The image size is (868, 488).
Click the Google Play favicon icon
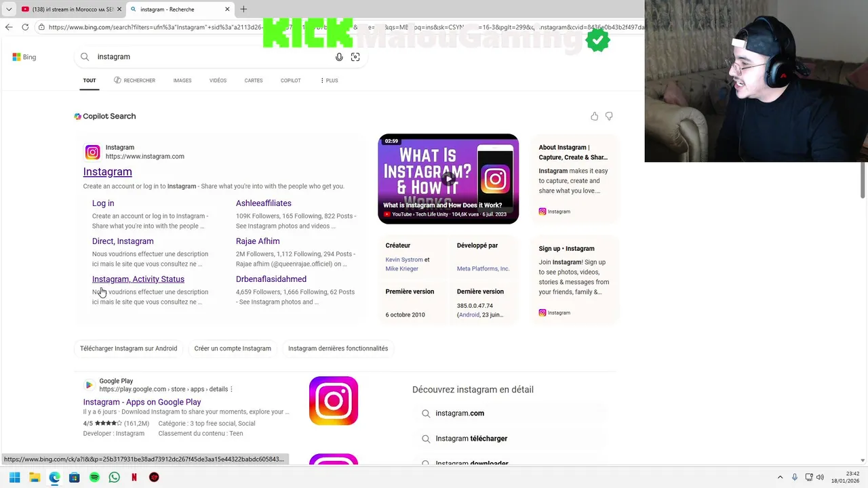point(90,385)
